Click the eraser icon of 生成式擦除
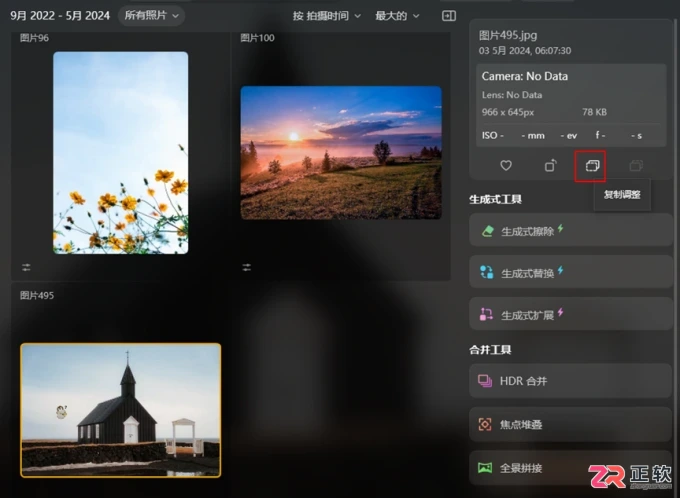The width and height of the screenshot is (680, 498). coord(487,231)
